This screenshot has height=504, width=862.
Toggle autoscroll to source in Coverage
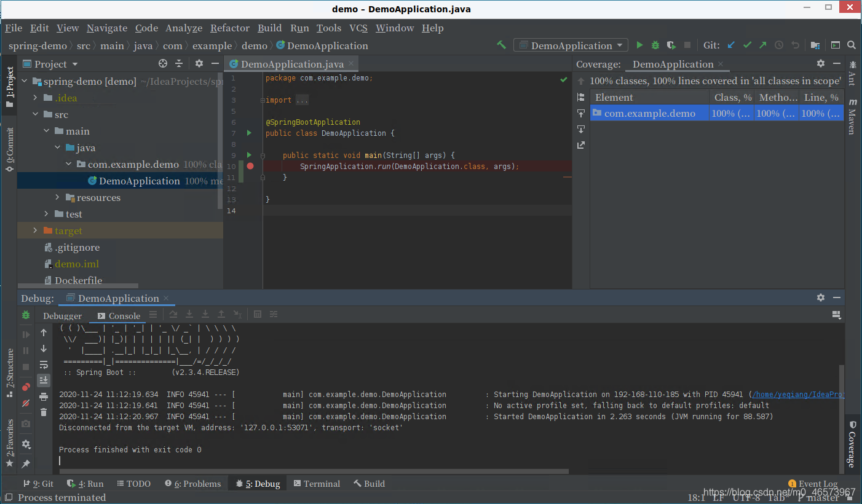(581, 113)
